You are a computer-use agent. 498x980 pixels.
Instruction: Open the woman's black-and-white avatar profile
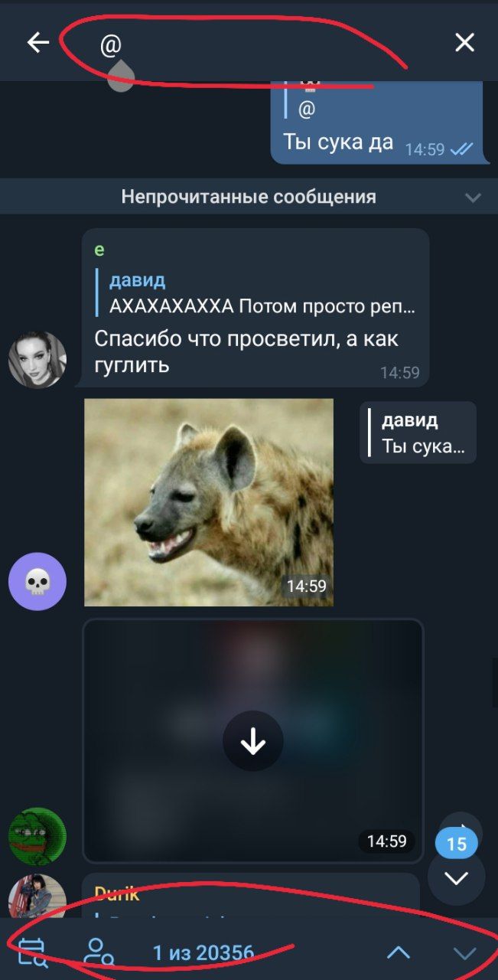[37, 360]
